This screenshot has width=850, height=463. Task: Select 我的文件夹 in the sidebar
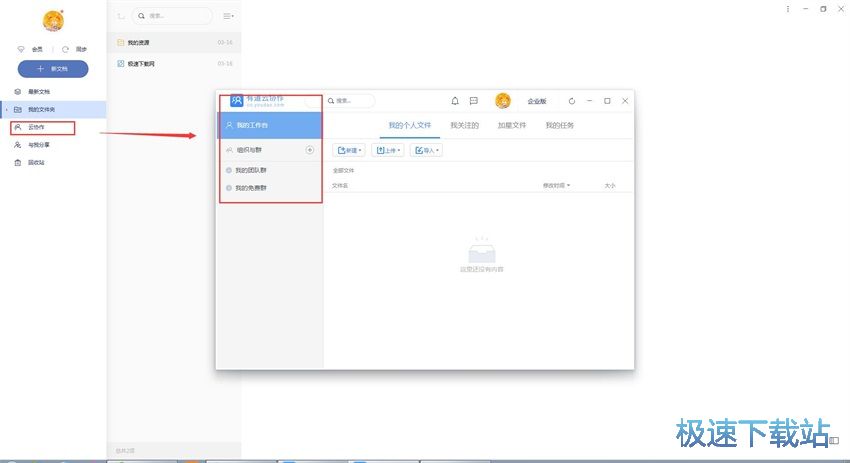click(53, 110)
